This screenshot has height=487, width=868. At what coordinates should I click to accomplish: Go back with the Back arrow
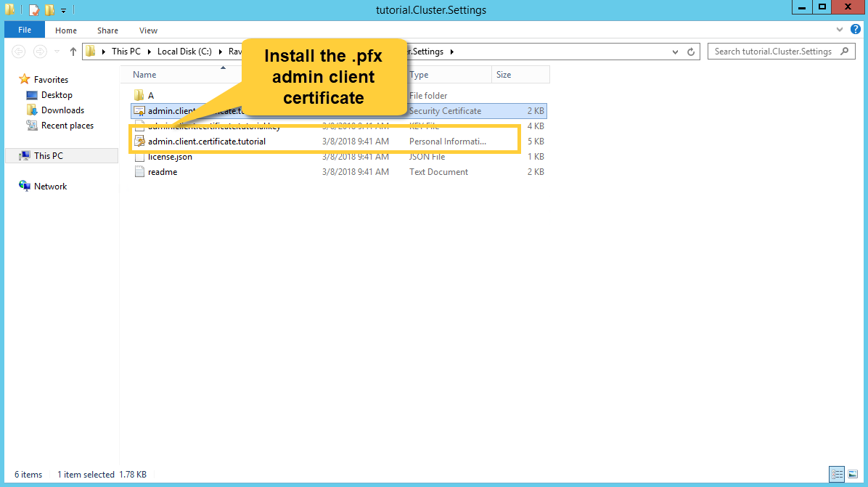pyautogui.click(x=19, y=52)
